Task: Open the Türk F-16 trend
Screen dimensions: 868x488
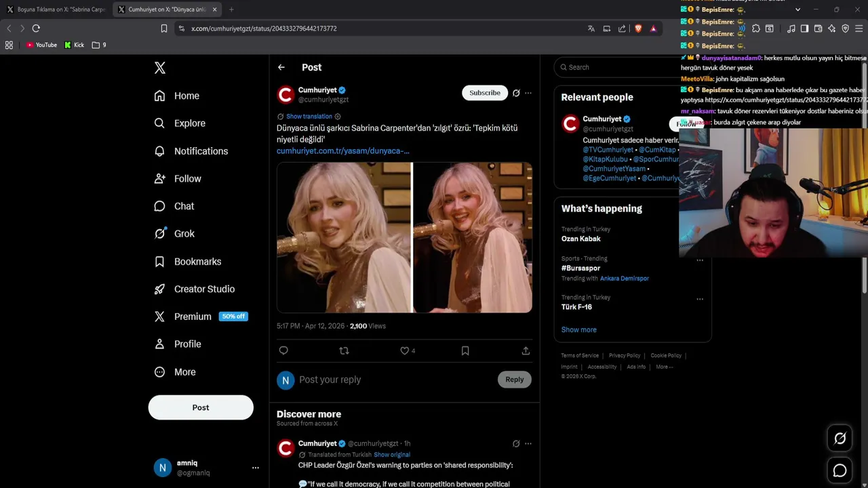Action: pyautogui.click(x=576, y=307)
